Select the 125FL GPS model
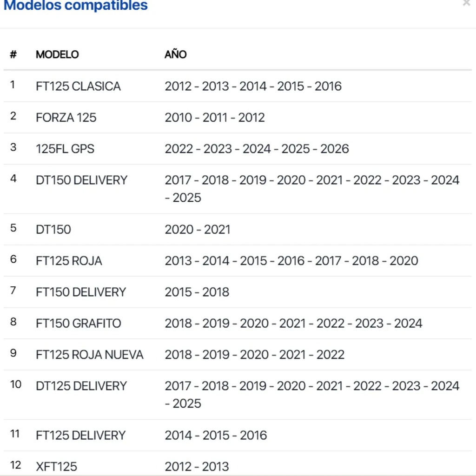476x476 pixels. tap(65, 149)
